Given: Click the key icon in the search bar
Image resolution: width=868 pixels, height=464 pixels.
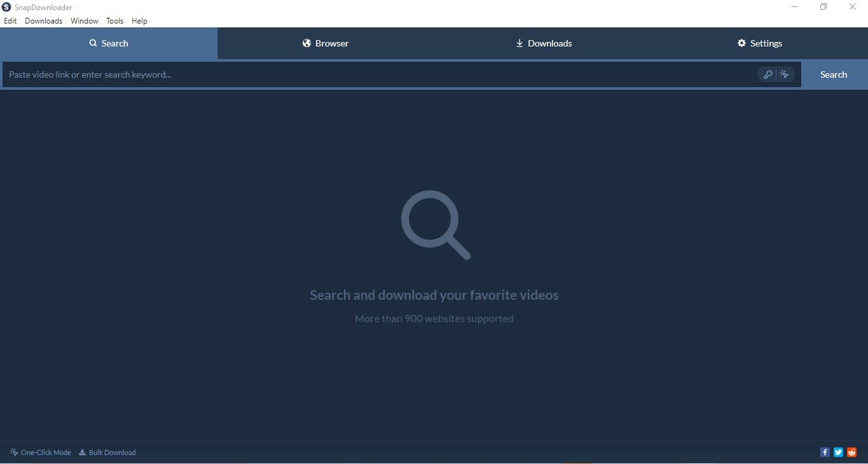Looking at the screenshot, I should (x=768, y=74).
